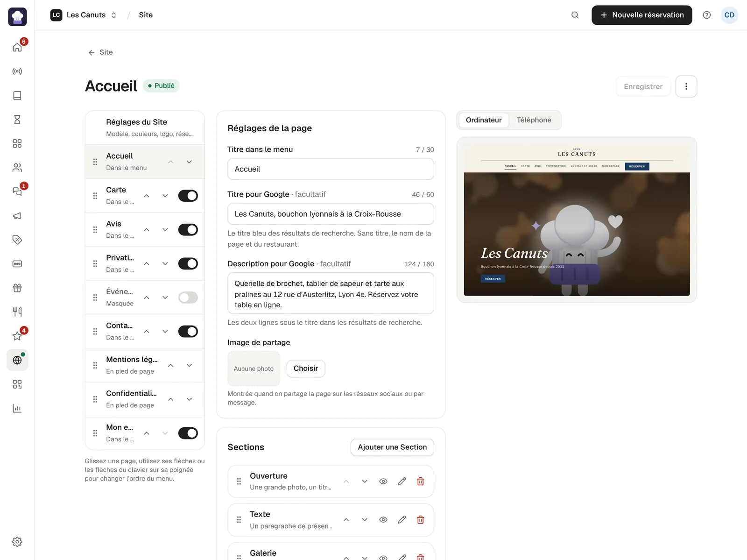Click Choisir to pick share image
Image resolution: width=747 pixels, height=560 pixels.
coord(306,369)
